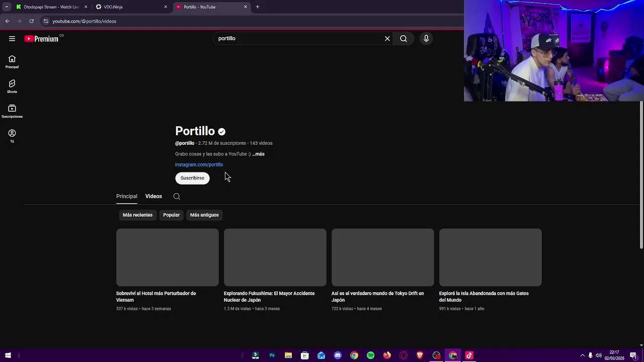Close the VDO.Ninja tab

166,7
